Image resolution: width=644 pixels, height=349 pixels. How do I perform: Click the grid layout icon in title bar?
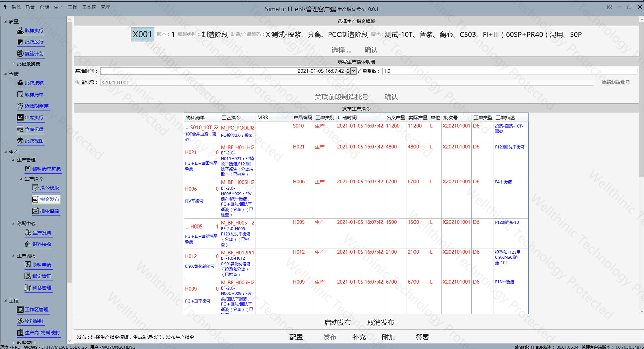609,7
